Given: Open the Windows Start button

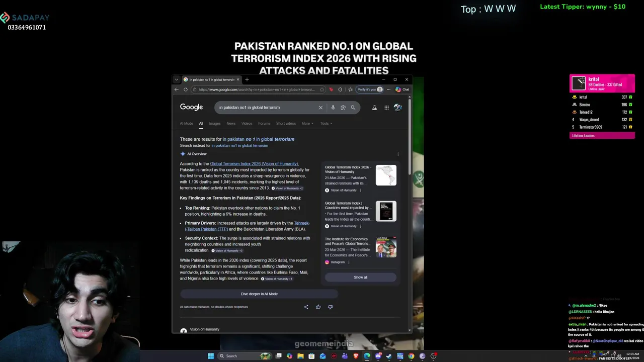Looking at the screenshot, I should (x=211, y=356).
